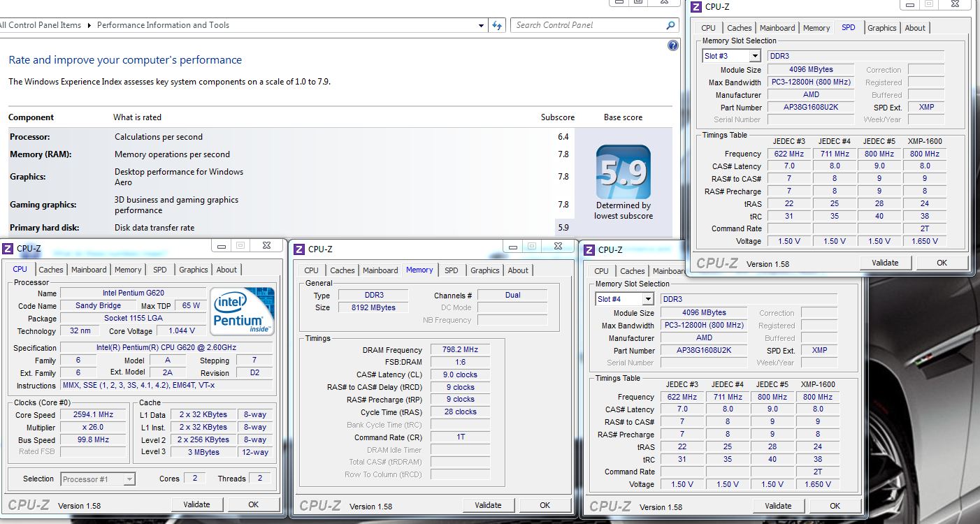The width and height of the screenshot is (980, 524).
Task: Click the 65 W Max TDP value
Action: coord(191,306)
